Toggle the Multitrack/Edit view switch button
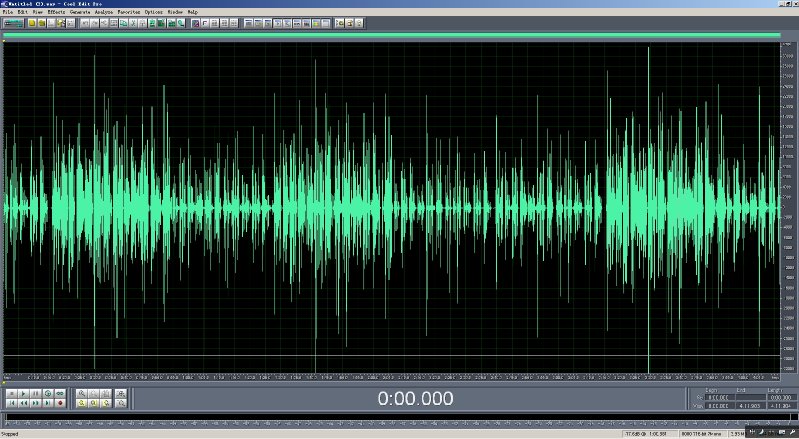Viewport: 799px width, 439px height. [x=14, y=22]
